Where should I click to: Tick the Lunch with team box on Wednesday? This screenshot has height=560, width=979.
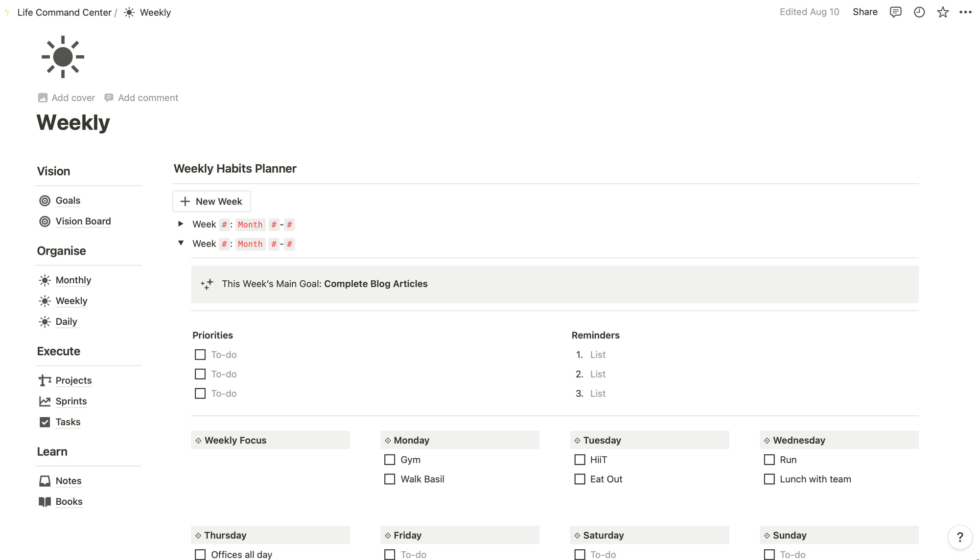(x=769, y=479)
